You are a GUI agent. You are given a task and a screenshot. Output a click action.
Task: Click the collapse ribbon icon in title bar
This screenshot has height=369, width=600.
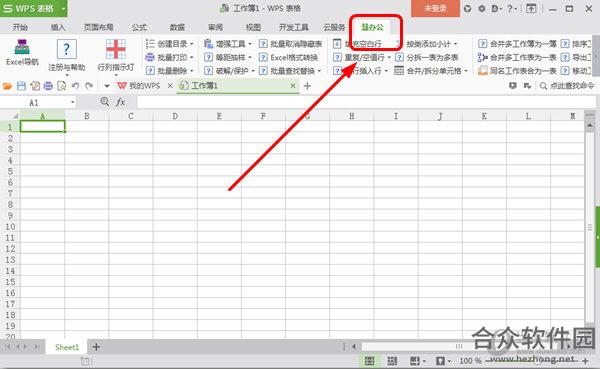click(x=531, y=8)
